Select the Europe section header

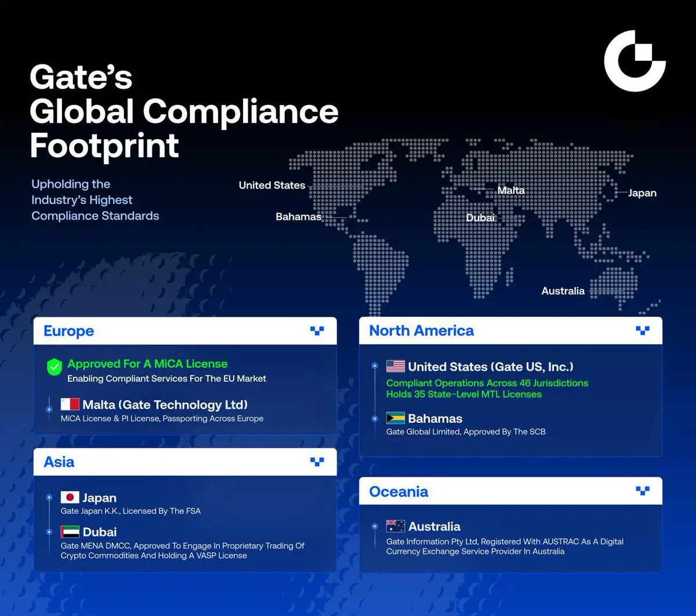point(185,331)
